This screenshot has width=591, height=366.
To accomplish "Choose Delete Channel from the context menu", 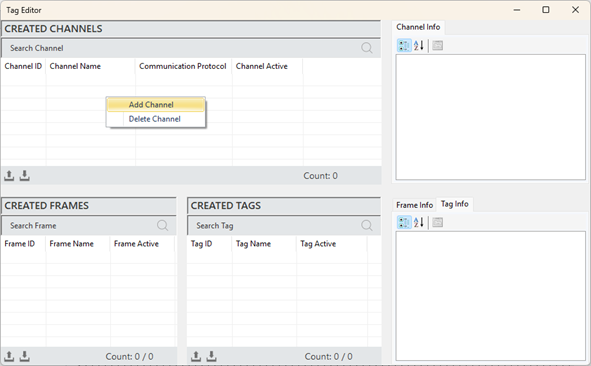I will [156, 119].
